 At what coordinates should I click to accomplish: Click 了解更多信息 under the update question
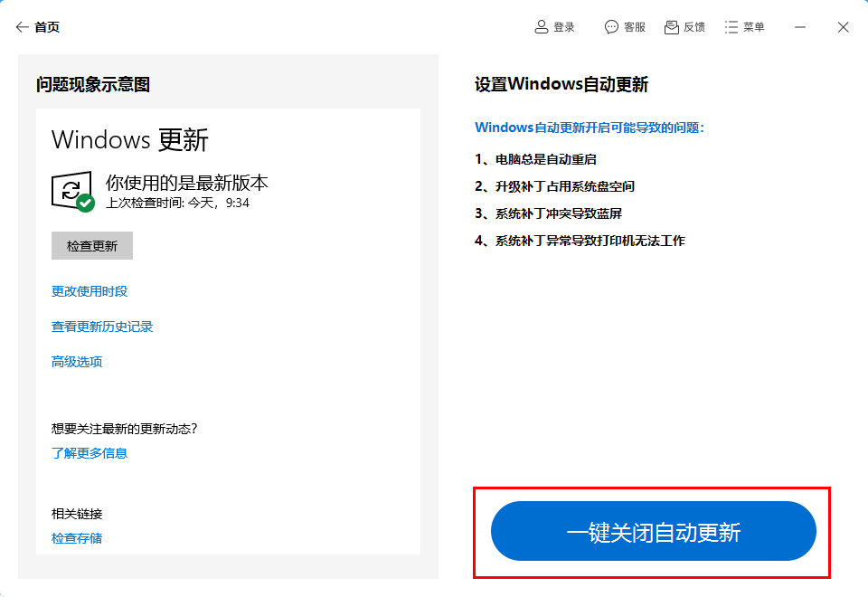click(x=89, y=453)
